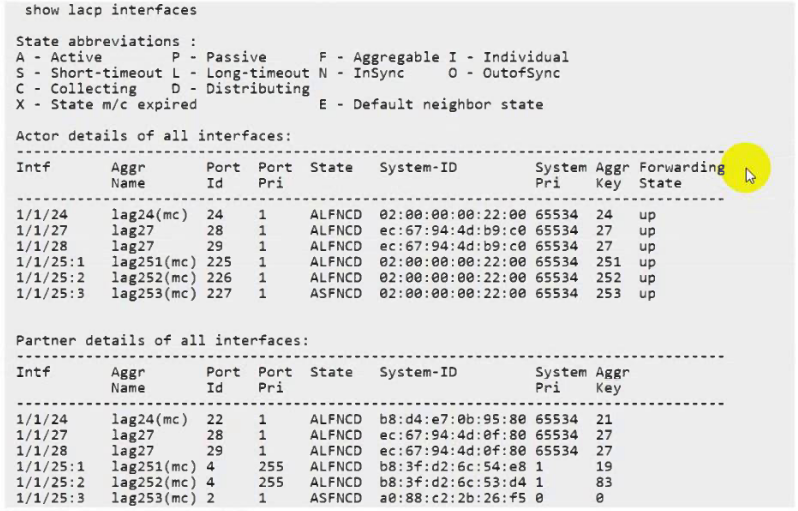Click forwarding state "up" for 1/1/24
The height and width of the screenshot is (511, 798).
click(x=647, y=214)
